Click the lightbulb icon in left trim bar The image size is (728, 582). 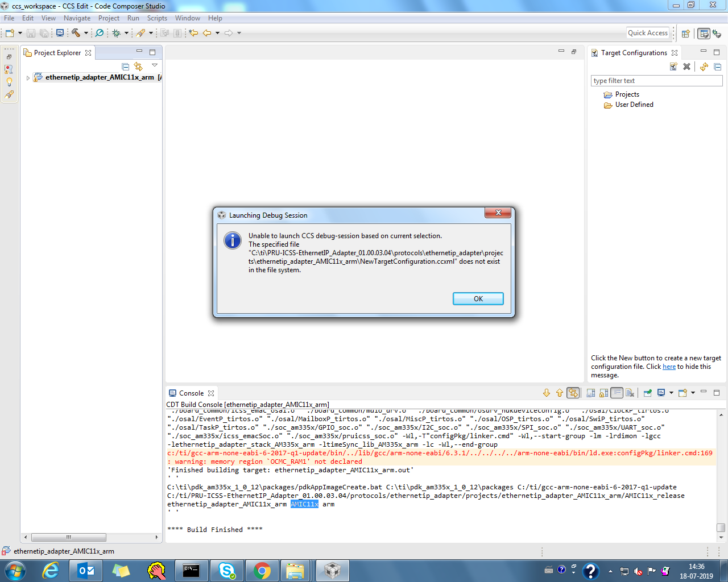[9, 82]
